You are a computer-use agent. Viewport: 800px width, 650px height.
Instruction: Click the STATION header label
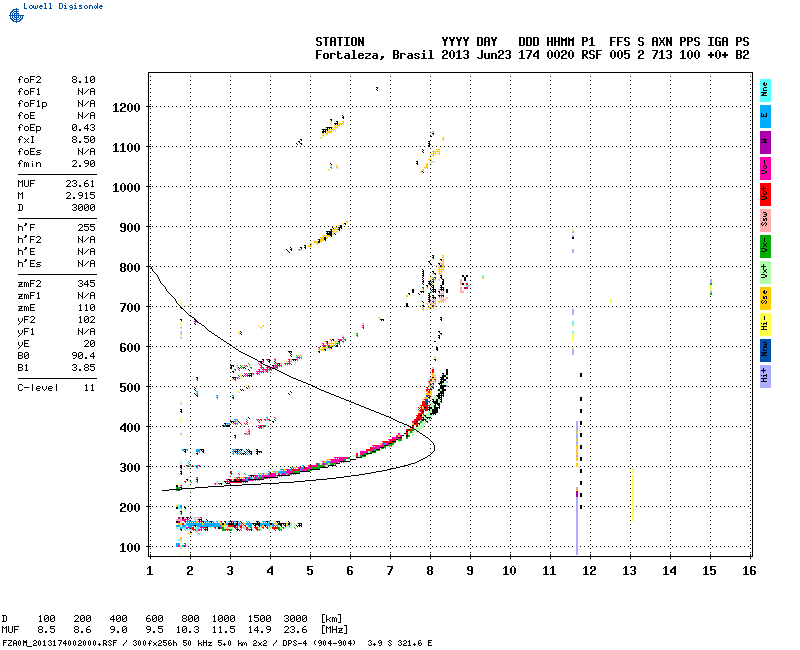pyautogui.click(x=340, y=42)
